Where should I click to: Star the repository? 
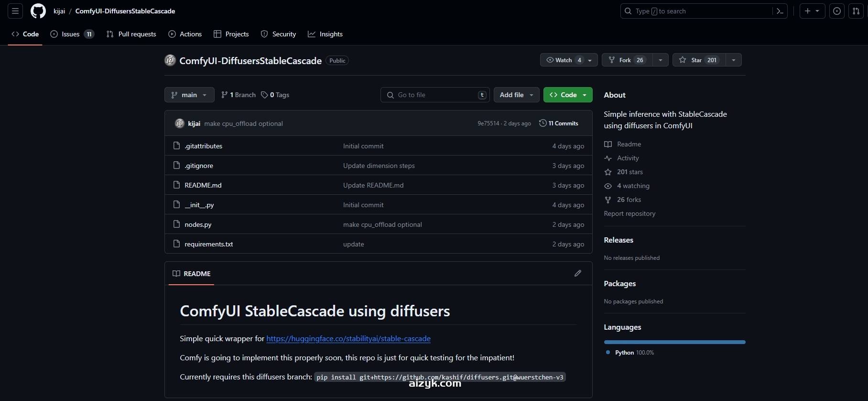click(699, 60)
